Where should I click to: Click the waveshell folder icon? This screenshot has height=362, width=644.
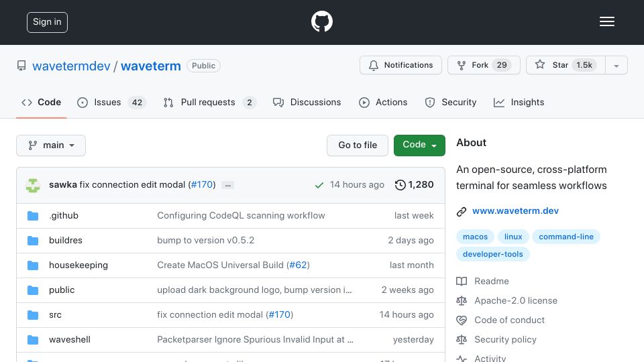pos(33,340)
